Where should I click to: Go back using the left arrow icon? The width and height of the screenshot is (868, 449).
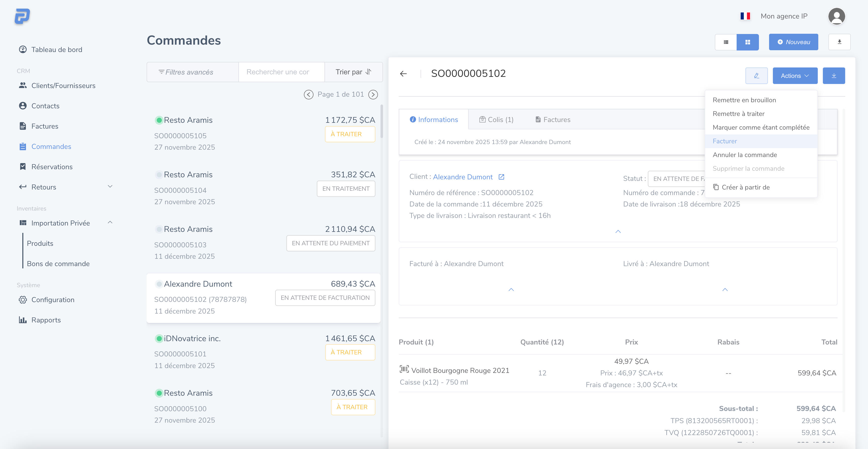403,74
